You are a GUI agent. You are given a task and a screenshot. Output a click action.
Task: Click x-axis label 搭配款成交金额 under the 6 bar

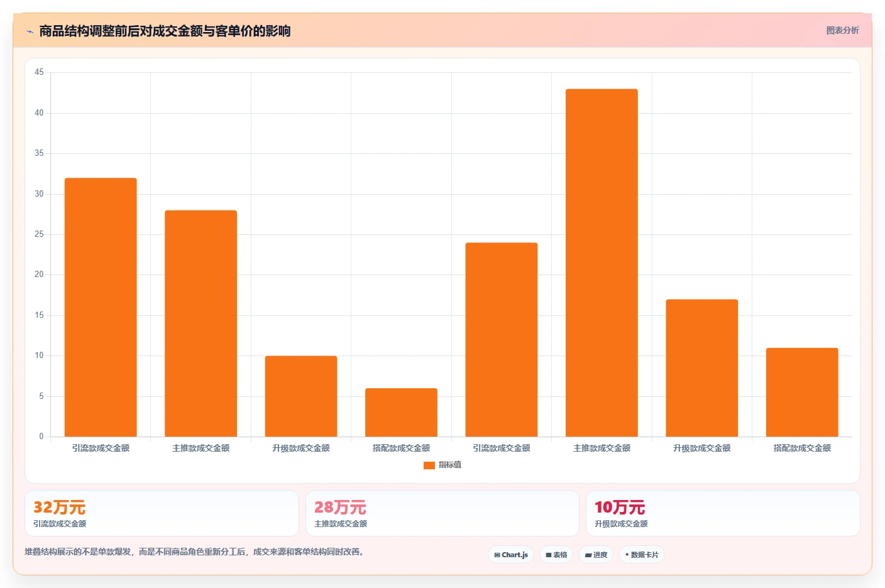tap(401, 448)
